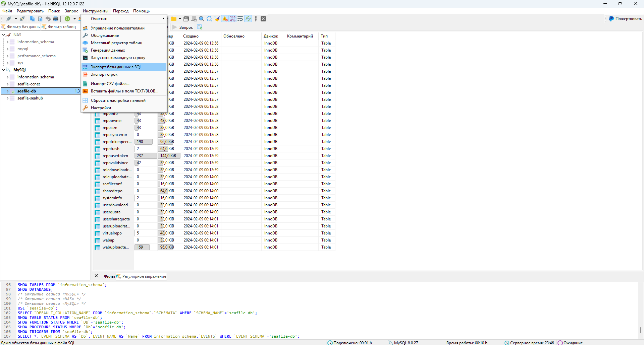Viewport: 644px width, 345px height.
Task: Click the Пожертвовать button
Action: [x=624, y=19]
